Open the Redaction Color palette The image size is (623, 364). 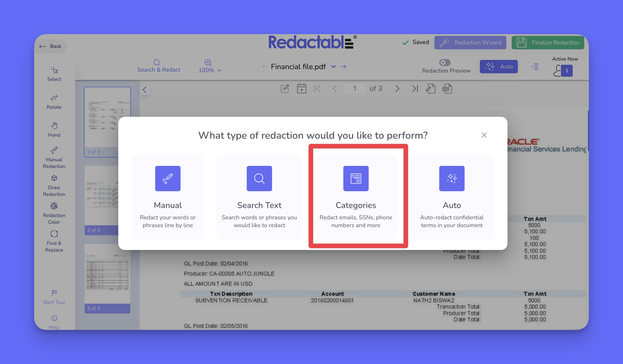pyautogui.click(x=54, y=213)
